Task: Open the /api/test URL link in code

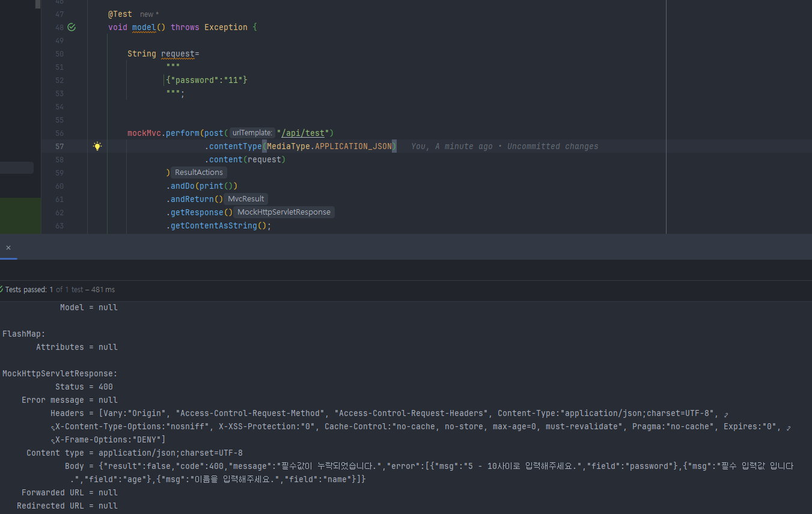Action: point(303,133)
